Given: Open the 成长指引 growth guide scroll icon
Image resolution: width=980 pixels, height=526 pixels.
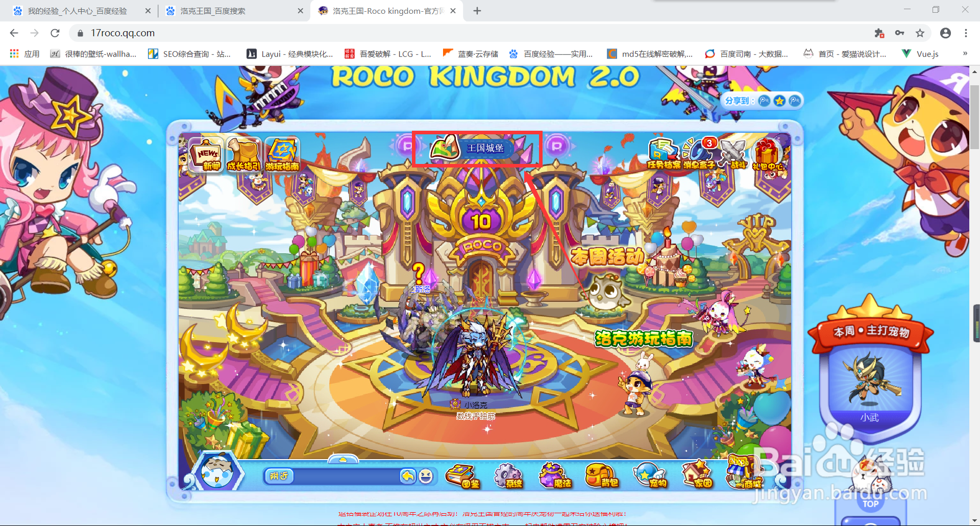Looking at the screenshot, I should (244, 154).
